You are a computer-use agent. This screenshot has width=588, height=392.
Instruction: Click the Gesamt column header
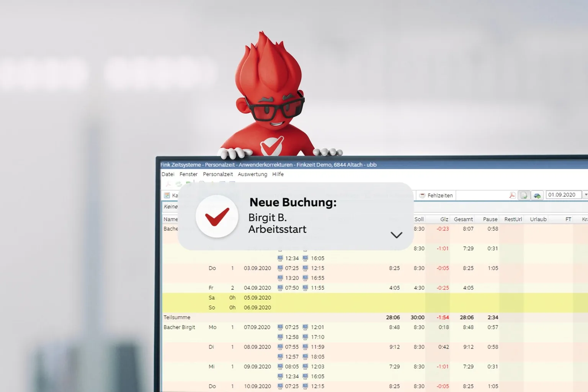(x=463, y=219)
